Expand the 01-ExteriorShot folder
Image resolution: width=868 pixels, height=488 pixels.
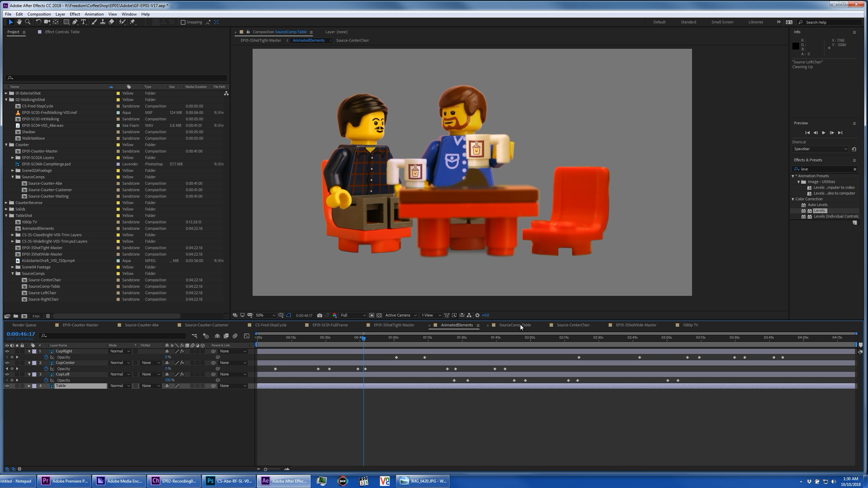pos(6,93)
